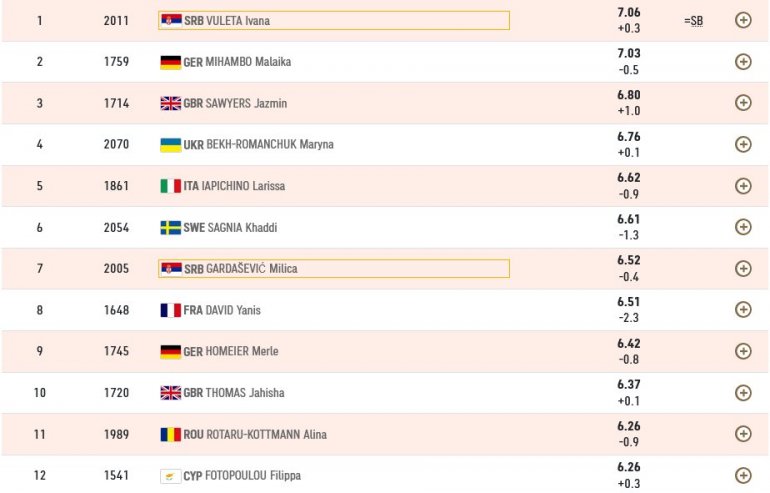This screenshot has height=493, width=770.
Task: Click plus icon in ROTARU-KOTTMANN Alina row
Action: [x=743, y=434]
